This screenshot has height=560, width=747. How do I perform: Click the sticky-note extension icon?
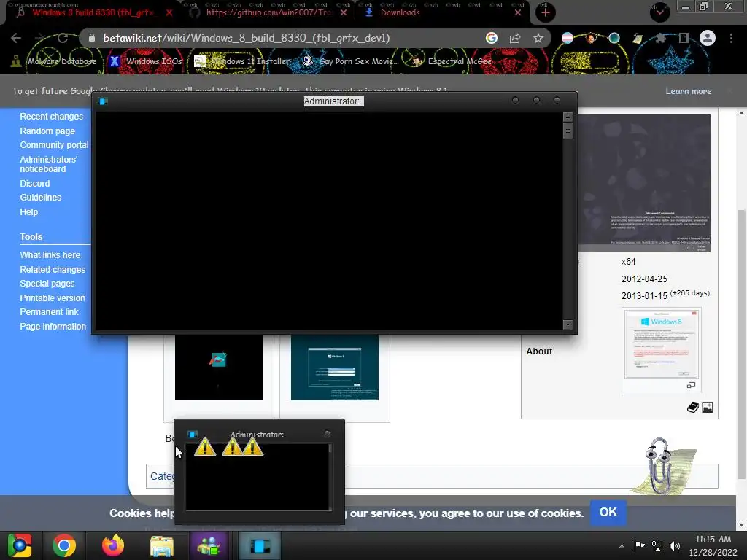[x=638, y=38]
